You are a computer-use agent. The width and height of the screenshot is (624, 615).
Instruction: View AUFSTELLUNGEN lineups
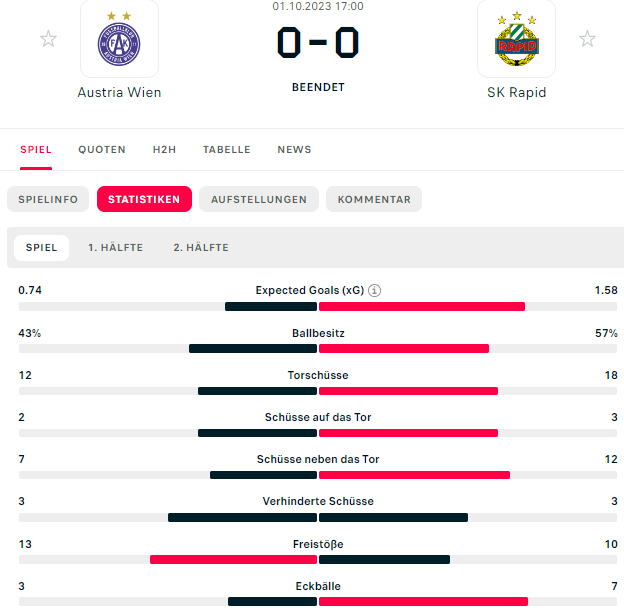(x=259, y=199)
